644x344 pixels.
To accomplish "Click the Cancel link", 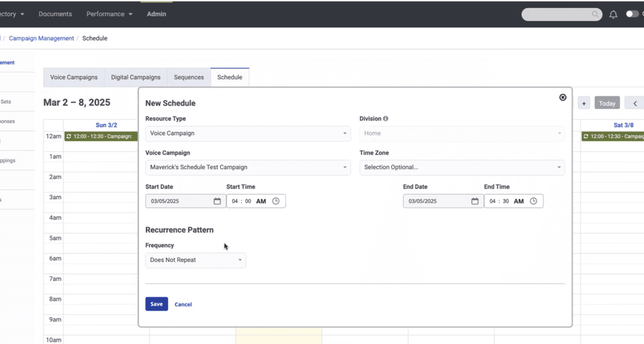I will [x=183, y=304].
